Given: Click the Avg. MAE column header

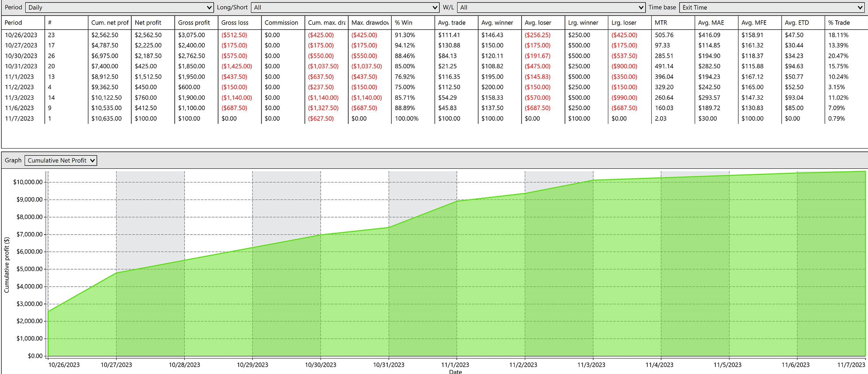Looking at the screenshot, I should 710,22.
